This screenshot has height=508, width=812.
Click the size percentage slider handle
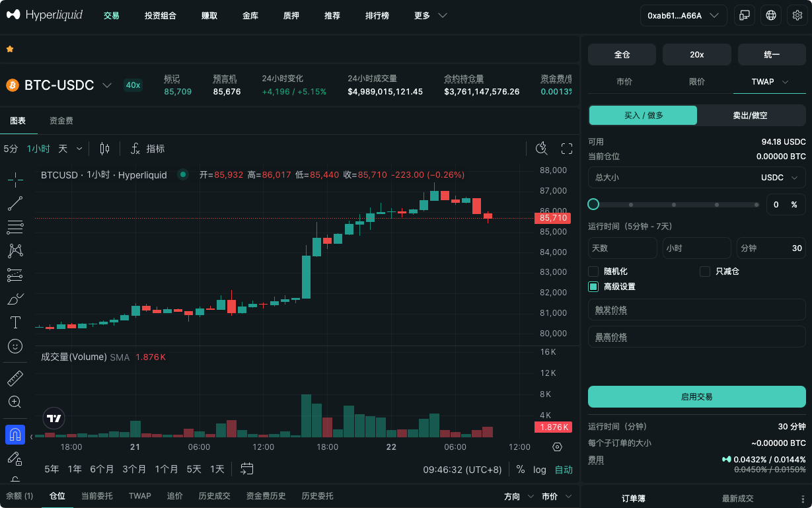pyautogui.click(x=593, y=205)
